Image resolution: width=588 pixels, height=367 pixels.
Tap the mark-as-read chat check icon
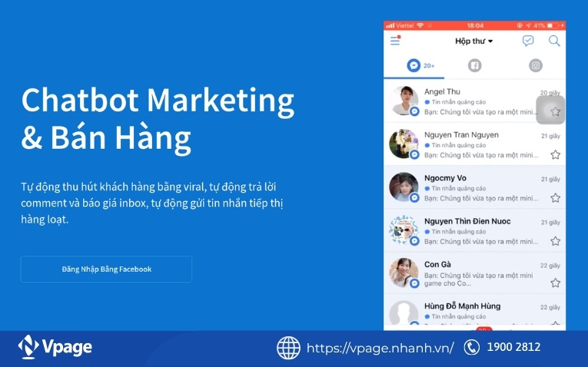pos(528,41)
